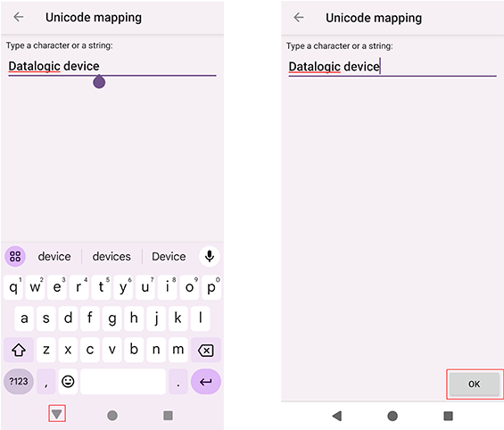Tap the comma key
This screenshot has height=430, width=504.
46,382
